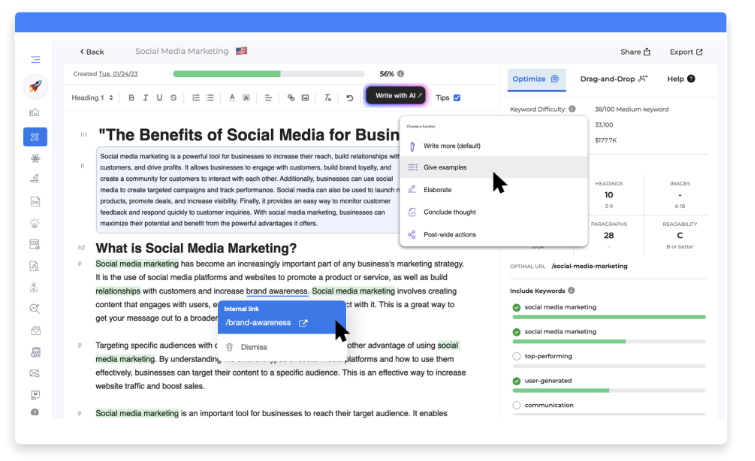The image size is (755, 461).
Task: Toggle strikethrough formatting
Action: coord(173,98)
